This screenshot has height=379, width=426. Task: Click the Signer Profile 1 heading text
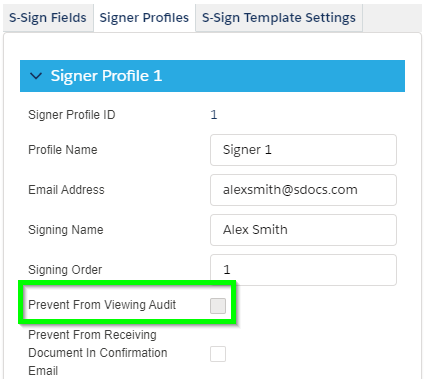pyautogui.click(x=106, y=76)
